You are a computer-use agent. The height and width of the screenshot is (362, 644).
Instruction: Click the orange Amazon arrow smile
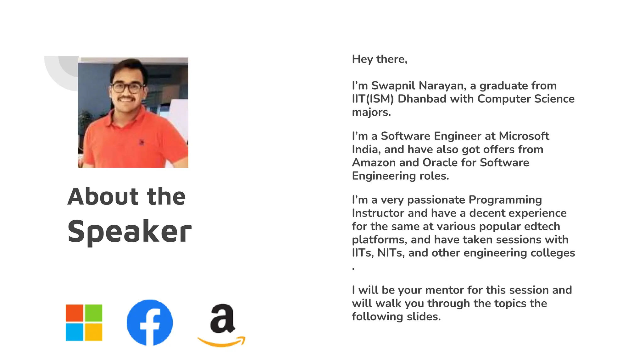221,342
